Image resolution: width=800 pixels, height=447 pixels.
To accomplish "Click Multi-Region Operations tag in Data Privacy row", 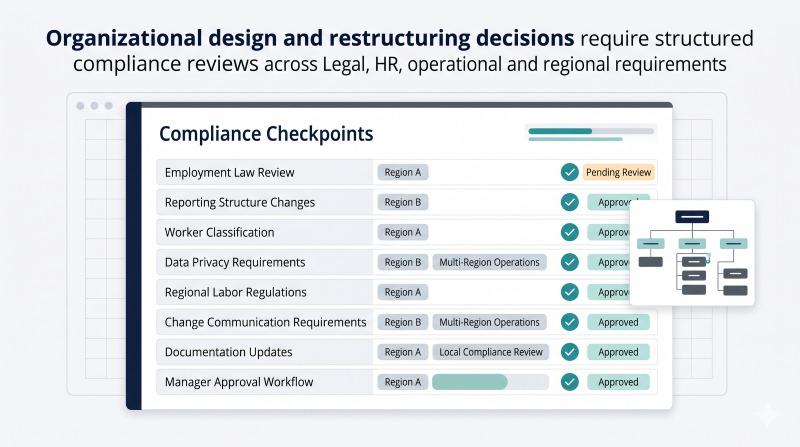I will point(489,262).
